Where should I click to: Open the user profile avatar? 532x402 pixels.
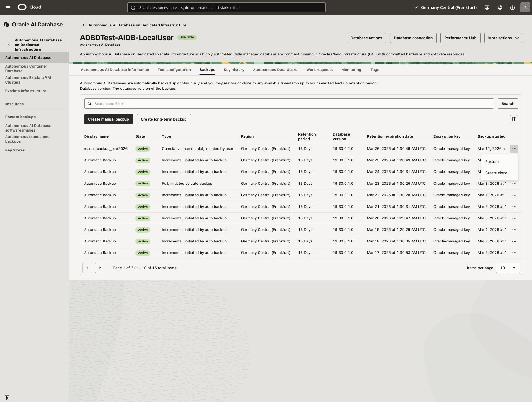pos(525,7)
